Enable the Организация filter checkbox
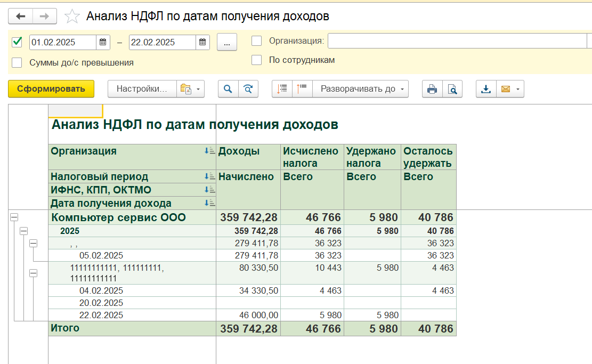This screenshot has height=364, width=592. tap(257, 41)
